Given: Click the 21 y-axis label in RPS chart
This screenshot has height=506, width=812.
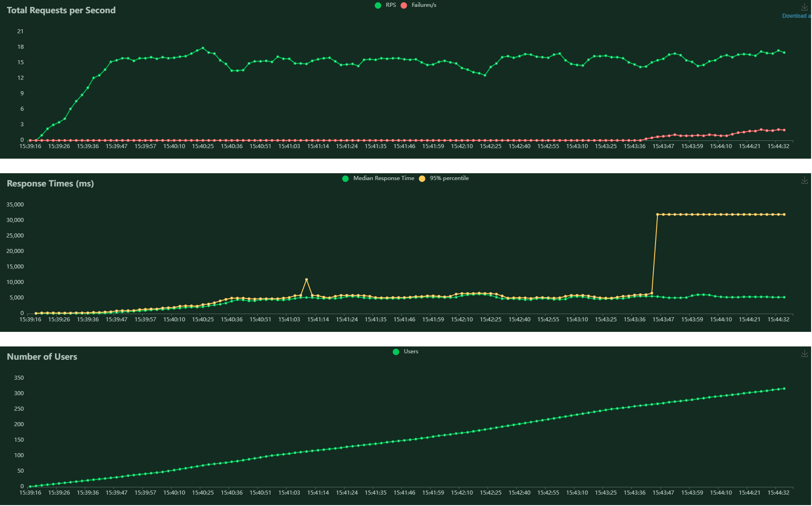Looking at the screenshot, I should coord(21,31).
